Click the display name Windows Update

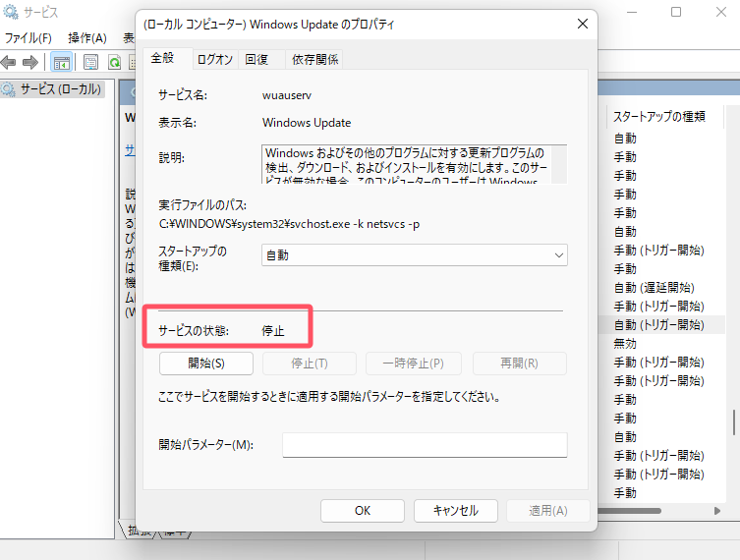[x=307, y=123]
